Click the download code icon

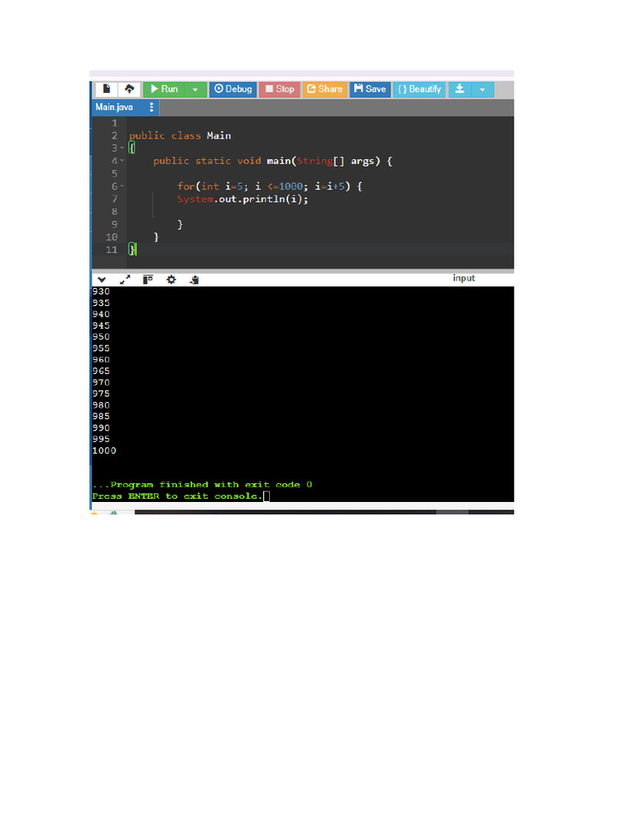[x=459, y=89]
